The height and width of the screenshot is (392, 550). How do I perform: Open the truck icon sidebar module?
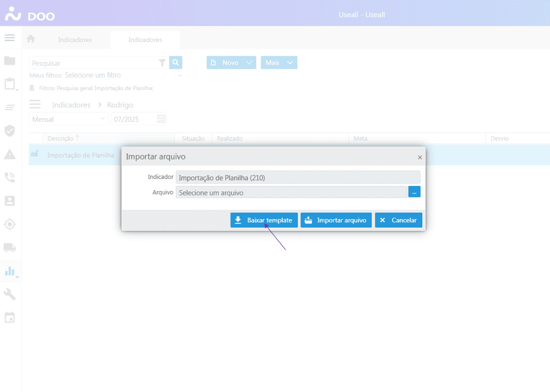10,247
